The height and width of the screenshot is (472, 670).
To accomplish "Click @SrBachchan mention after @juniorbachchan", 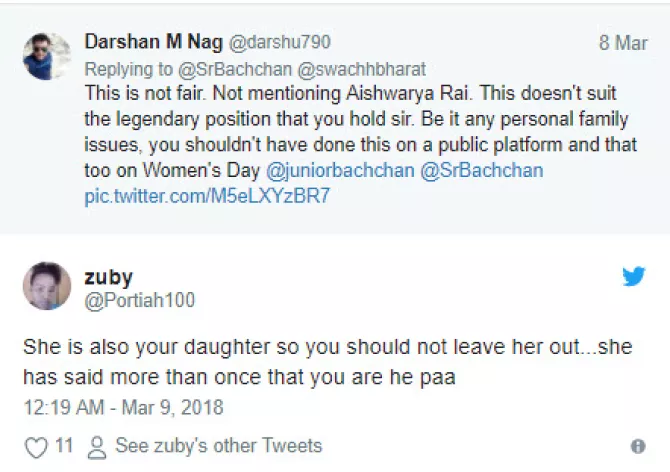I will coord(490,170).
